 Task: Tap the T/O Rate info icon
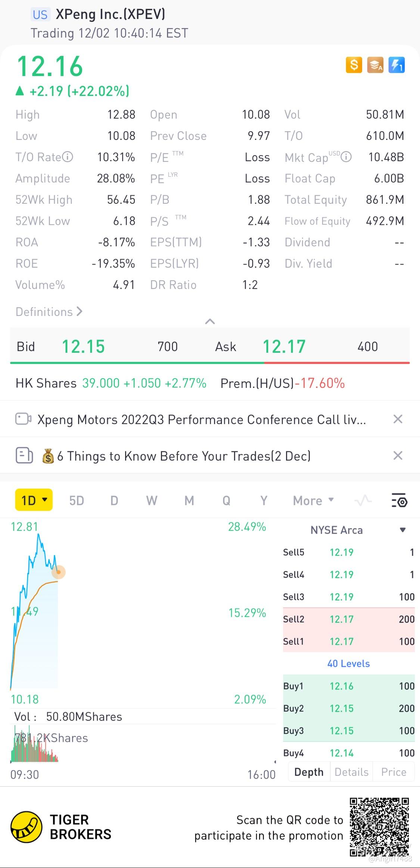click(x=68, y=157)
